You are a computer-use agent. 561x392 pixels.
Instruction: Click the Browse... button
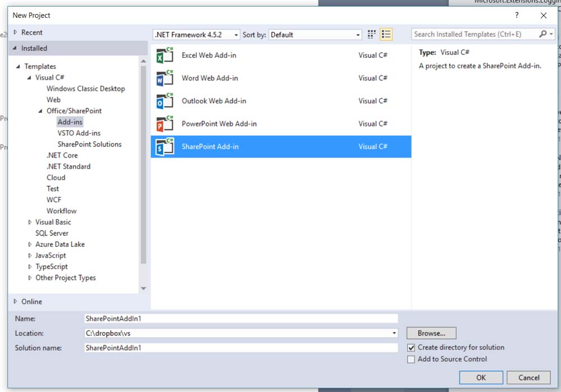pyautogui.click(x=431, y=333)
